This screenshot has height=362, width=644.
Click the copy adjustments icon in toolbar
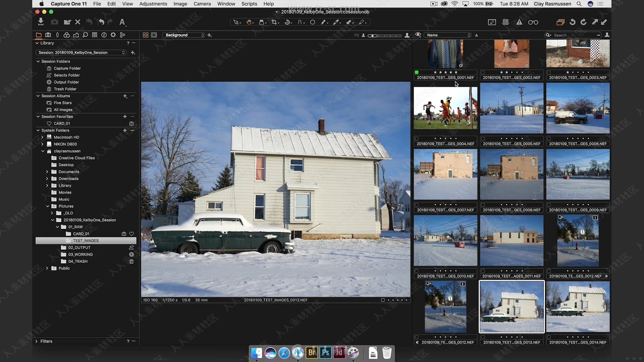[594, 22]
